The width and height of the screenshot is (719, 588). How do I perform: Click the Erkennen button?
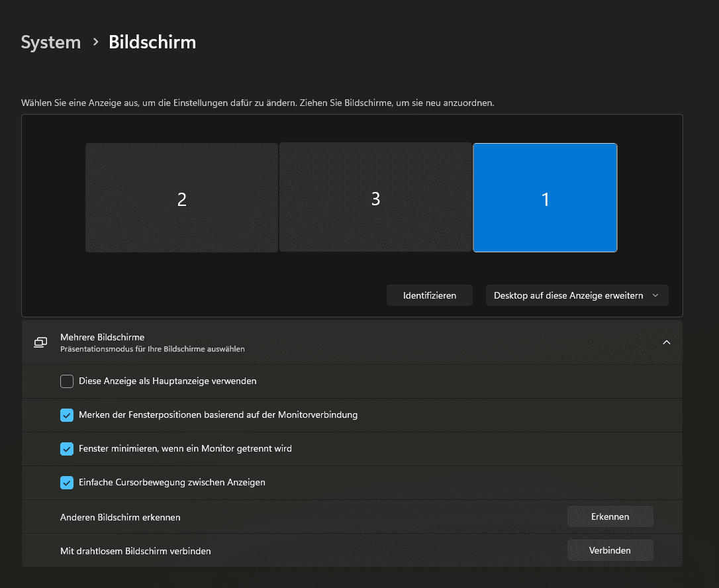point(610,516)
